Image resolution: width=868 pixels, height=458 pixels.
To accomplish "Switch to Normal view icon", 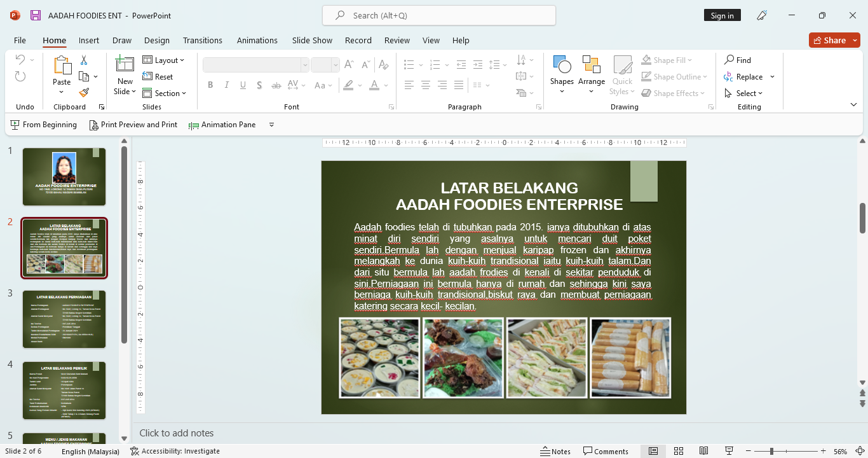I will click(653, 451).
